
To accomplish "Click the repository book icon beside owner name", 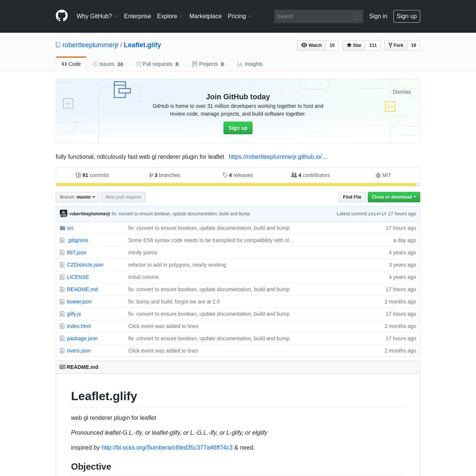I will (58, 45).
